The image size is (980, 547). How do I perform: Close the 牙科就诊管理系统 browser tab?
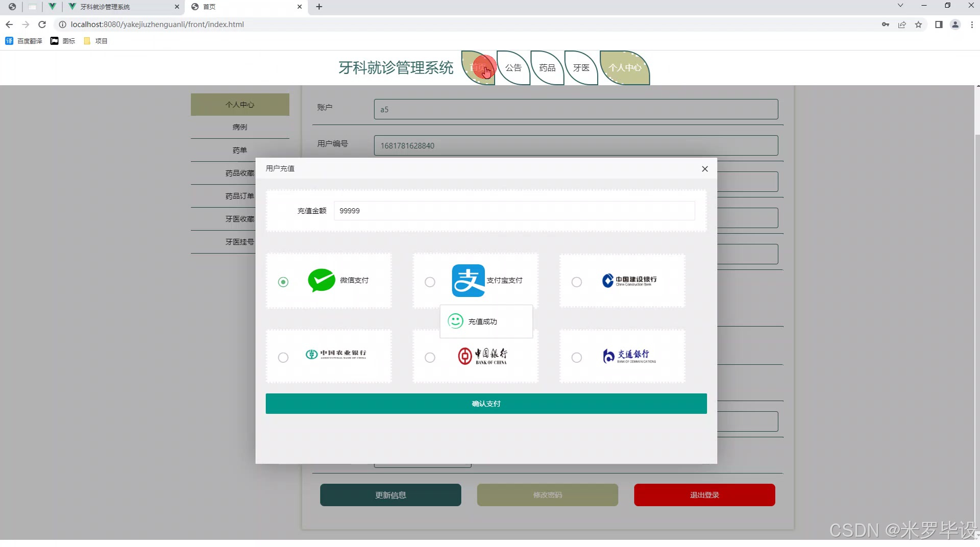point(177,7)
